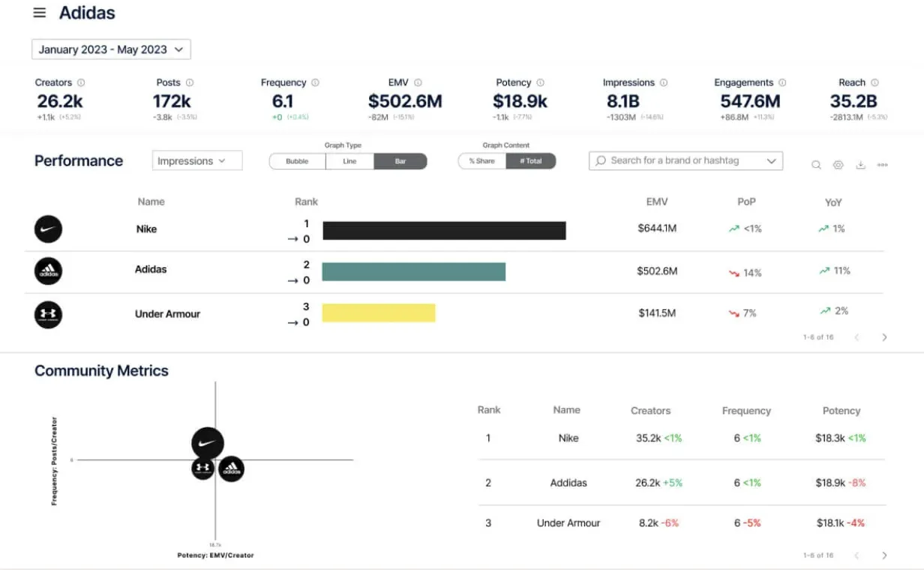Open the hamburger menu beside Adidas
The width and height of the screenshot is (924, 570).
(x=40, y=13)
